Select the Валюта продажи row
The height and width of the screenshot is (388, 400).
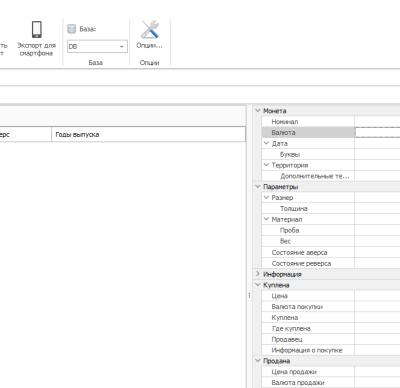click(331, 382)
